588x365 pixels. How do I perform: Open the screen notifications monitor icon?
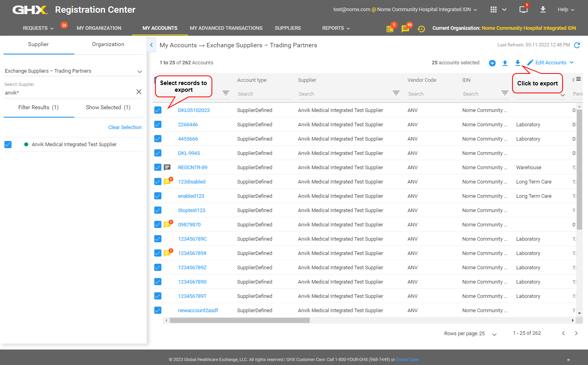coord(524,9)
